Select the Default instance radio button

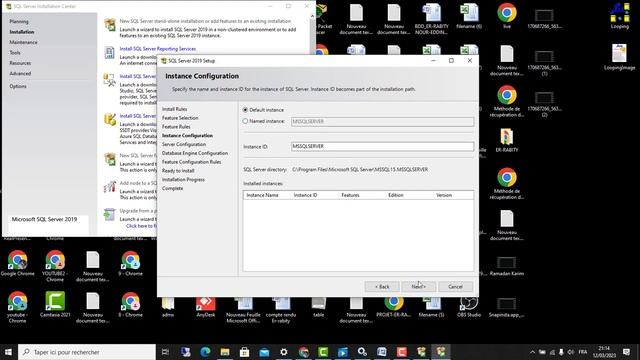(245, 110)
